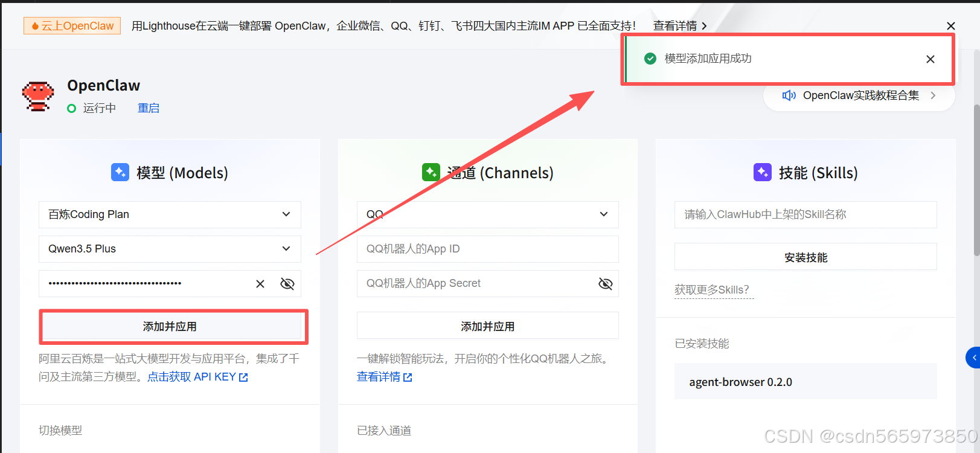Click the green Channels section icon
980x453 pixels.
431,172
